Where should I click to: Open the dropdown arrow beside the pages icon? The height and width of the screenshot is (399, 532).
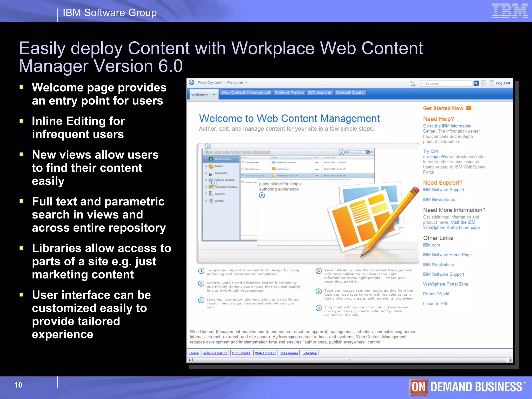(415, 85)
